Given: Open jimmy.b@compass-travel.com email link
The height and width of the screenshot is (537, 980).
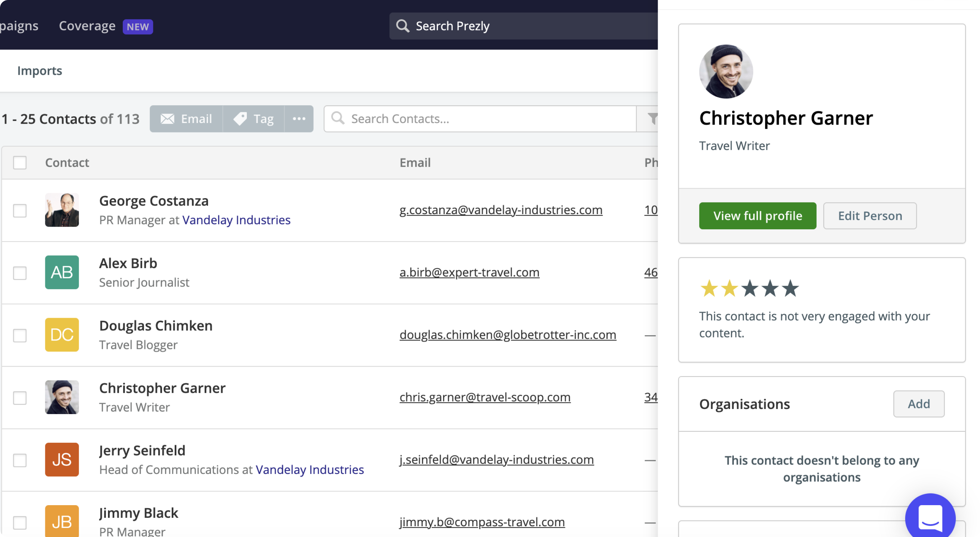Looking at the screenshot, I should tap(482, 522).
